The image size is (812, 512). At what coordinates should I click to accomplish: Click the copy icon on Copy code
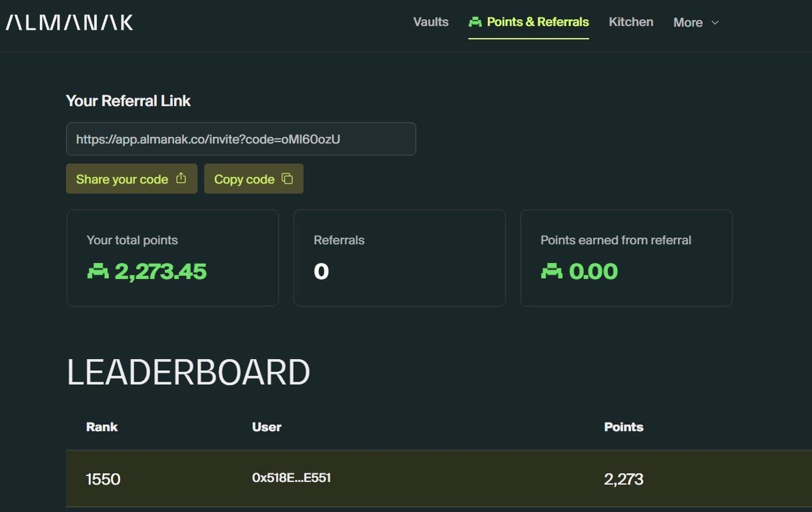[x=287, y=178]
